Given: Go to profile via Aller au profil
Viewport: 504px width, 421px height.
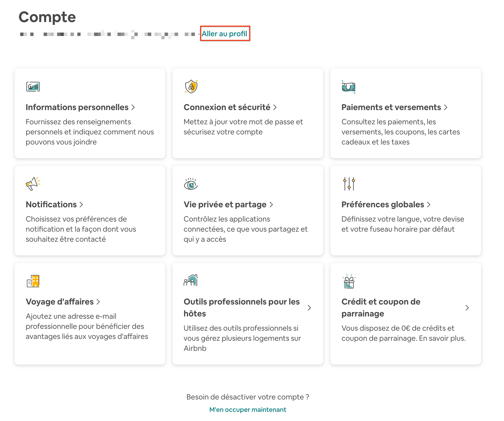Looking at the screenshot, I should pos(224,34).
